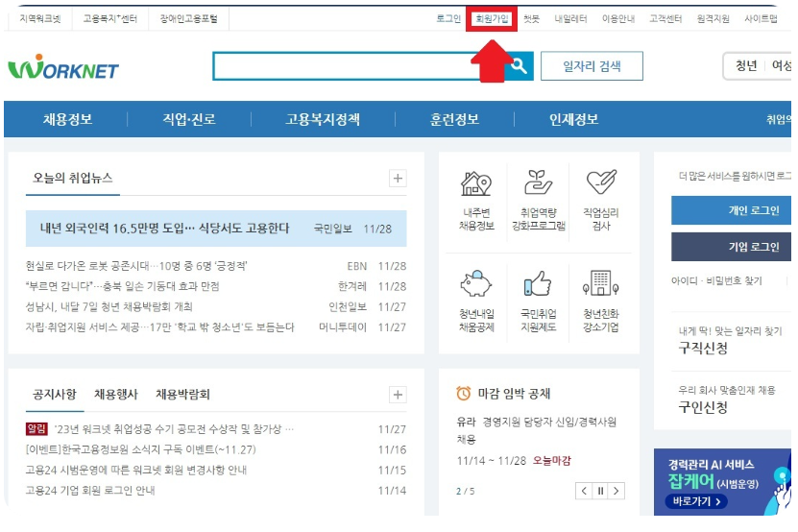
Task: Click the Worknet logo
Action: (x=63, y=67)
